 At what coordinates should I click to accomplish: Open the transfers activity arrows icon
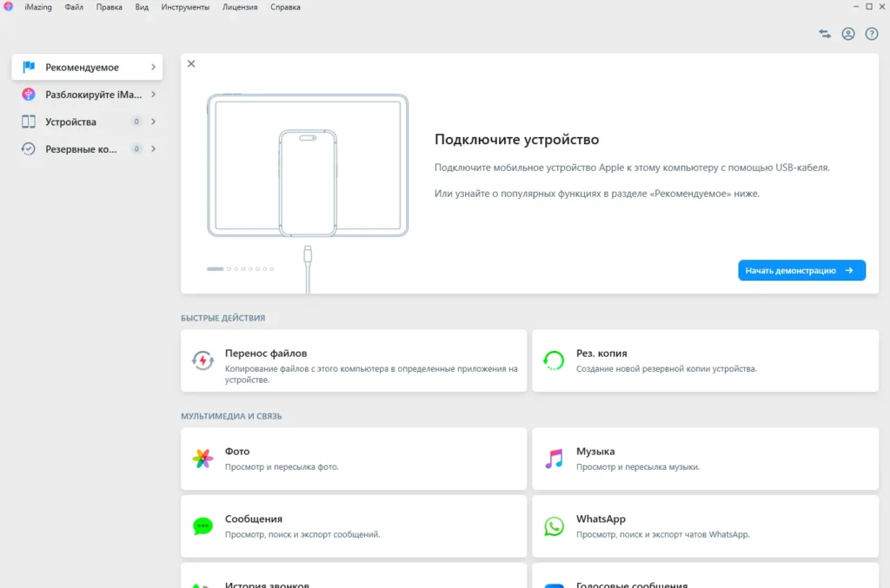[825, 34]
